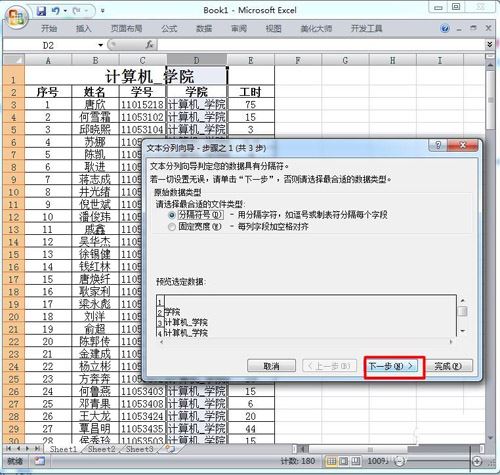
Task: Open the 数据 ribbon tab
Action: pos(204,29)
